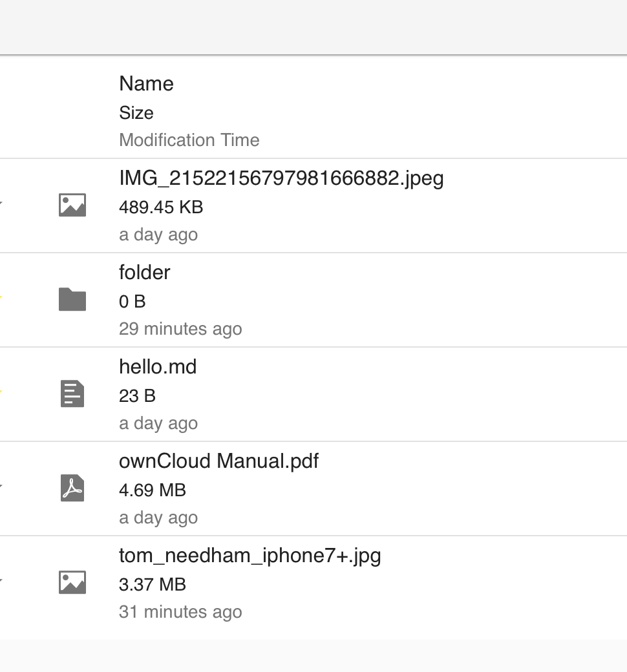
Task: Sort by the Name column header
Action: click(x=146, y=83)
